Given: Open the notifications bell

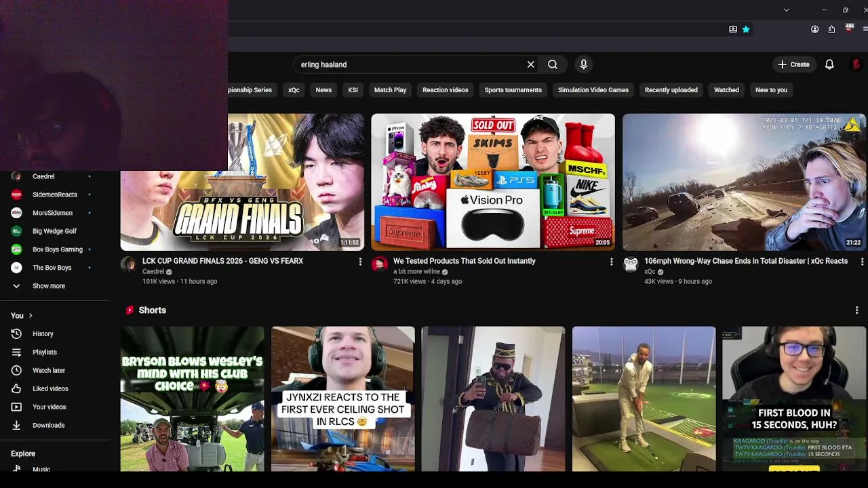Looking at the screenshot, I should [829, 64].
